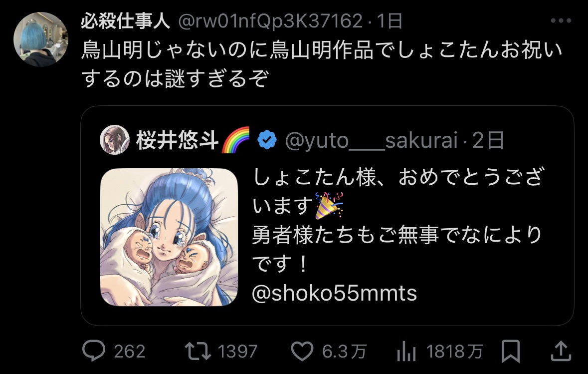This screenshot has height=374, width=588.
Task: Open the @shoko55mmts mention link
Action: point(334,293)
